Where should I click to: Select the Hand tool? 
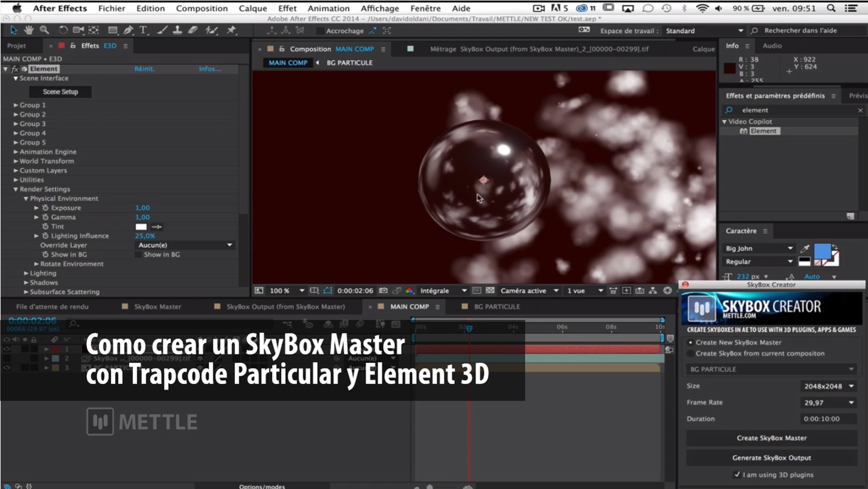click(29, 30)
